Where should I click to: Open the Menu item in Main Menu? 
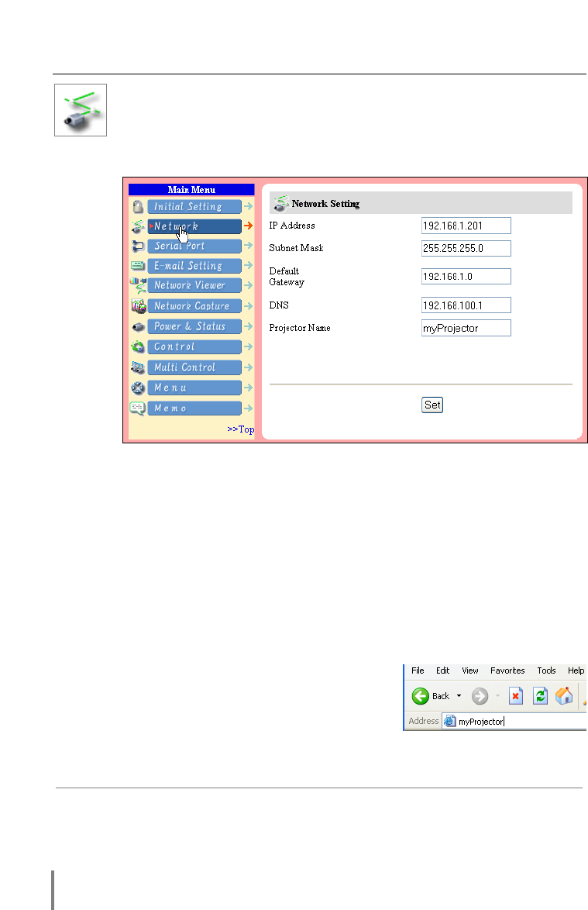[194, 388]
